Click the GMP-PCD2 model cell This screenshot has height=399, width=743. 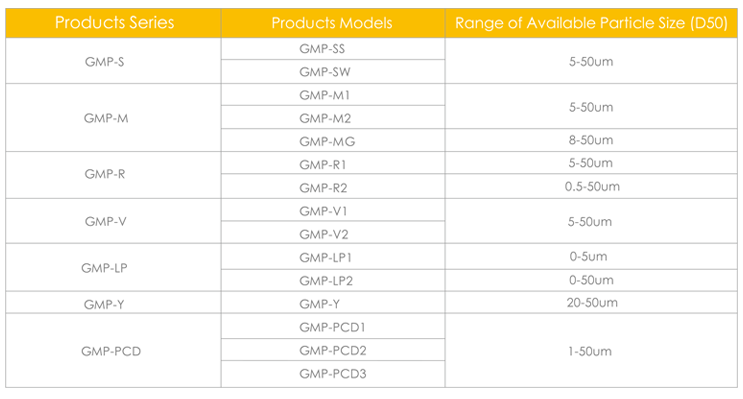[333, 350]
